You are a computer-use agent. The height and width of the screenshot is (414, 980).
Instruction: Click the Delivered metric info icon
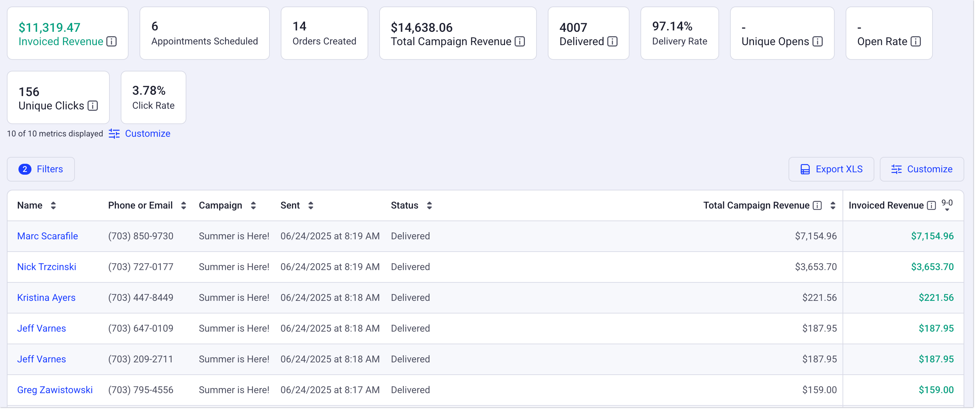click(x=612, y=42)
